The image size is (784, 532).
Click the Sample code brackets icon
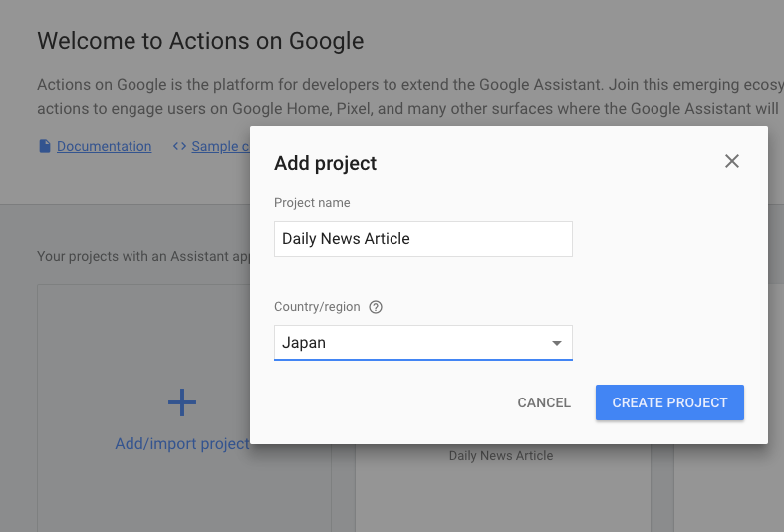[x=179, y=146]
